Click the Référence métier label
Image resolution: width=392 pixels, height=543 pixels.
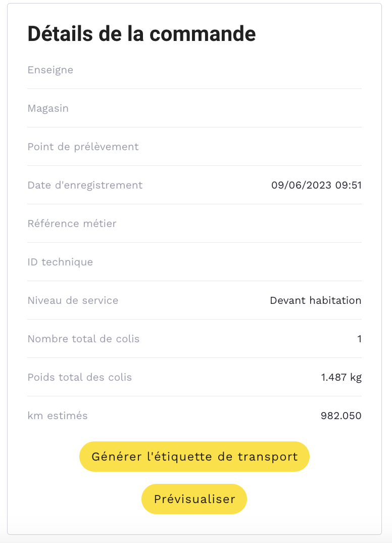point(72,223)
